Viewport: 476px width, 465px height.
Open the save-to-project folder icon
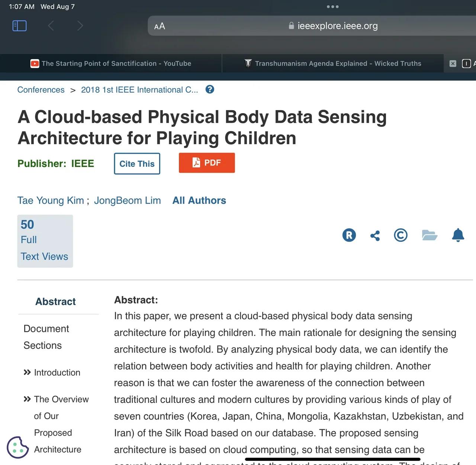coord(430,235)
